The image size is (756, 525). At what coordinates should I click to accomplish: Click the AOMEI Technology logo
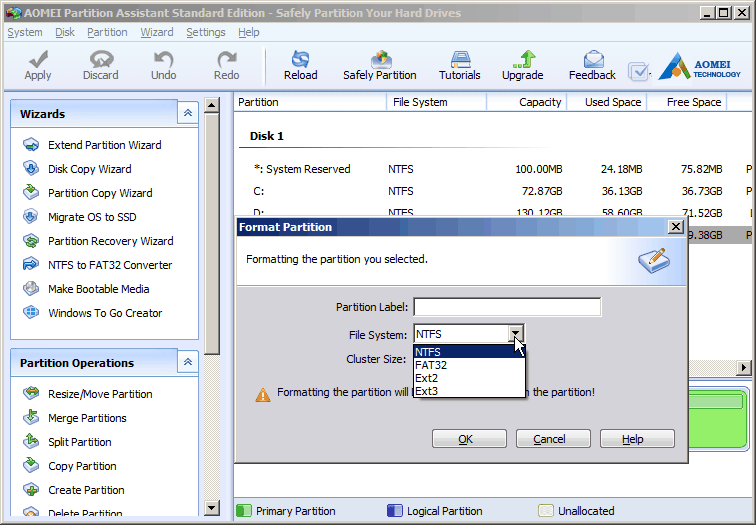pos(699,66)
